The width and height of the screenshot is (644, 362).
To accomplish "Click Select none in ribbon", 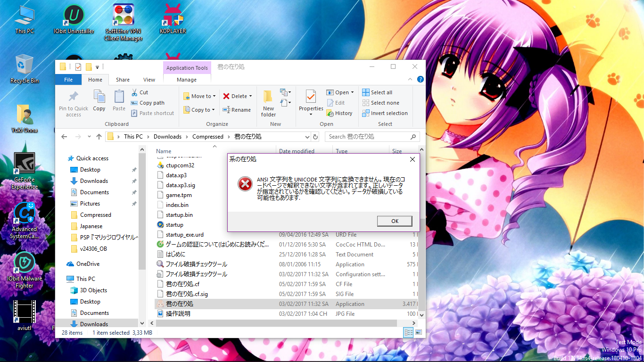I will pos(381,103).
